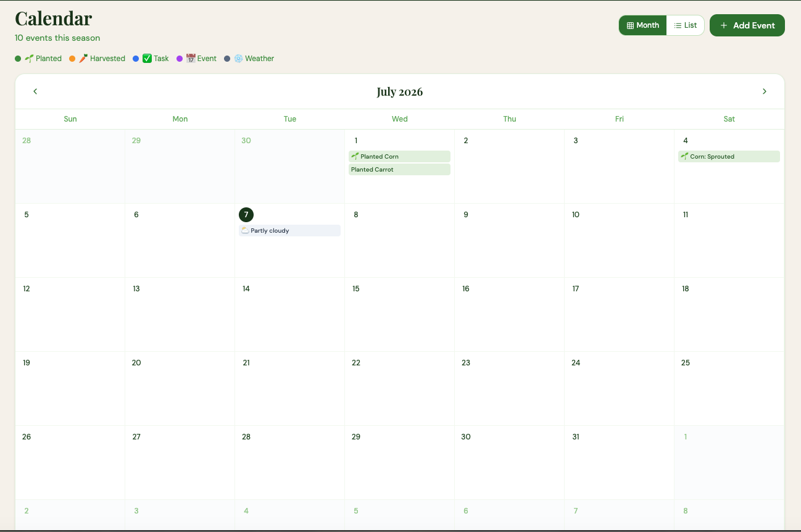801x532 pixels.
Task: Click the Calendar page heading
Action: coord(54,19)
